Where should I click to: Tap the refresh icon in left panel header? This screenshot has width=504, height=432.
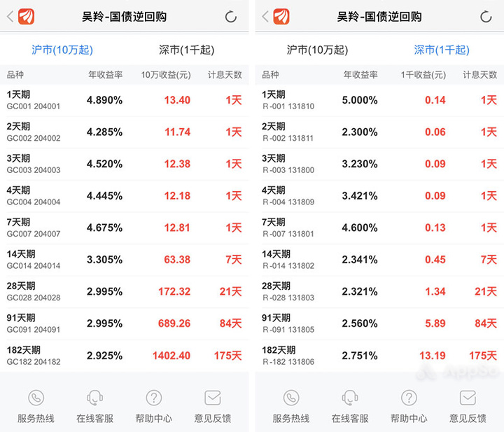[230, 17]
